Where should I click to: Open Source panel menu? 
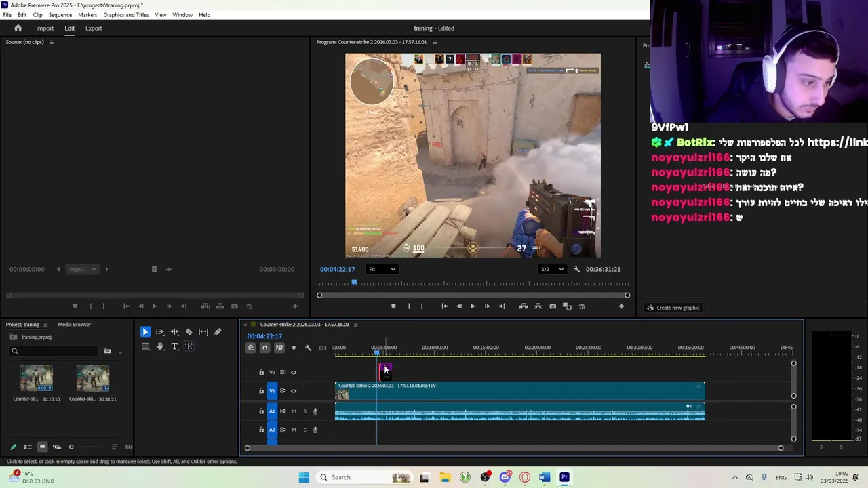tap(51, 42)
